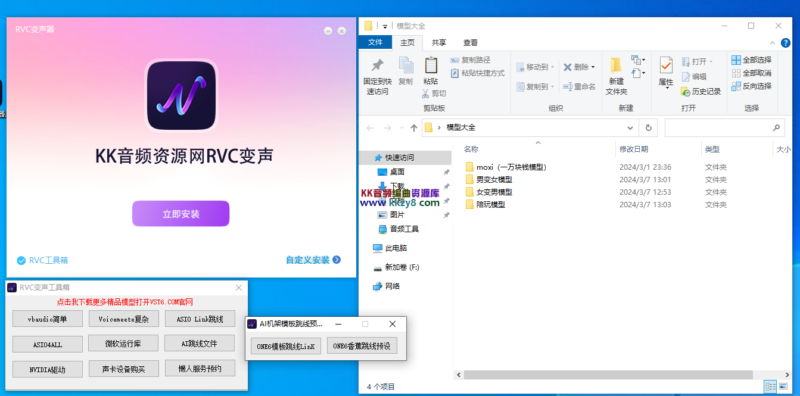Click the Explorer back arrow
Image resolution: width=800 pixels, height=396 pixels.
tap(370, 128)
